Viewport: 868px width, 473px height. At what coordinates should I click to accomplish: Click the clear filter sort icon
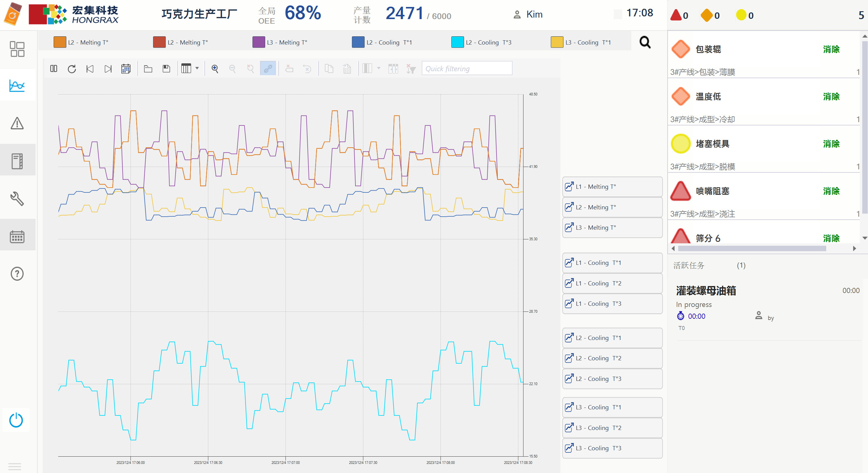tap(411, 69)
